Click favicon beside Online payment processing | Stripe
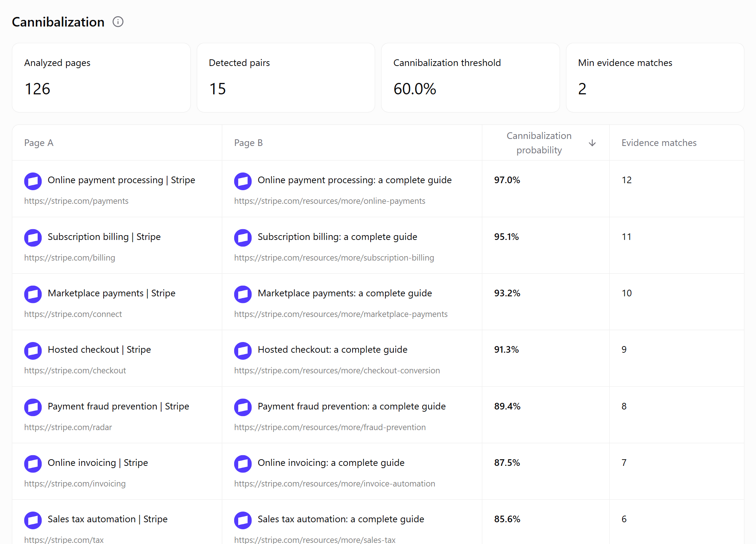The image size is (756, 544). click(x=33, y=181)
